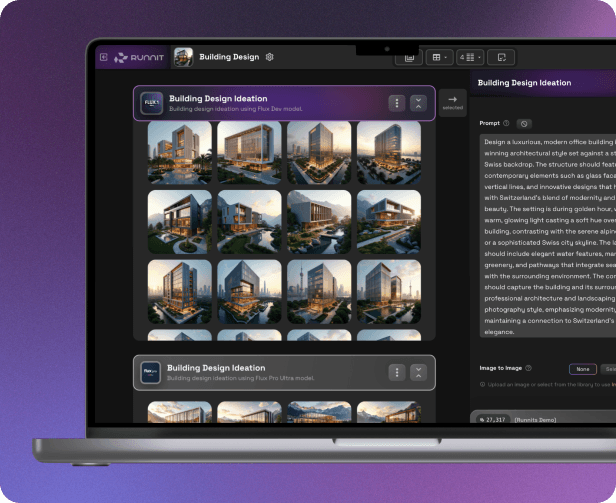
Task: Click the rightmost top toolbar panel icon
Action: 503,58
